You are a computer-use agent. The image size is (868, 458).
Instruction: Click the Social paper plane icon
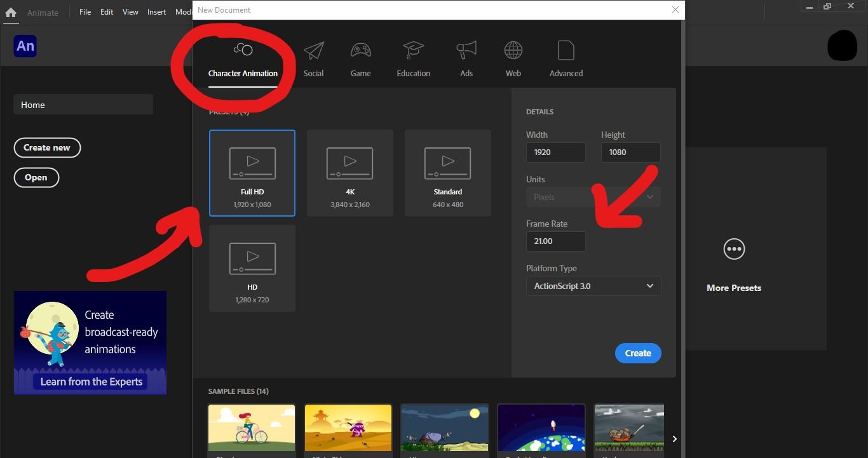[314, 50]
